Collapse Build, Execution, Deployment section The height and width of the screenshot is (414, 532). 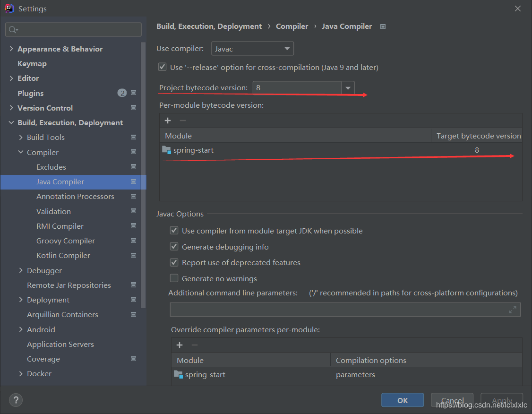[x=11, y=122]
